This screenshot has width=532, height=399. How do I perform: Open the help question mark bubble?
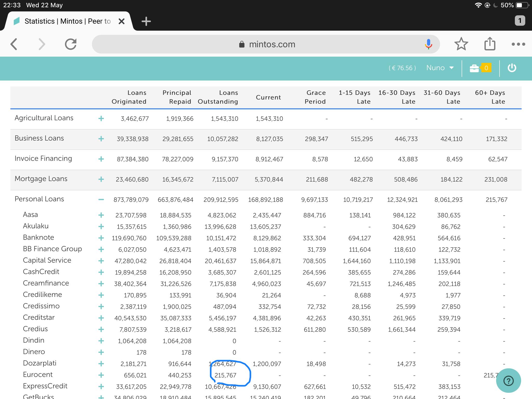click(x=508, y=381)
